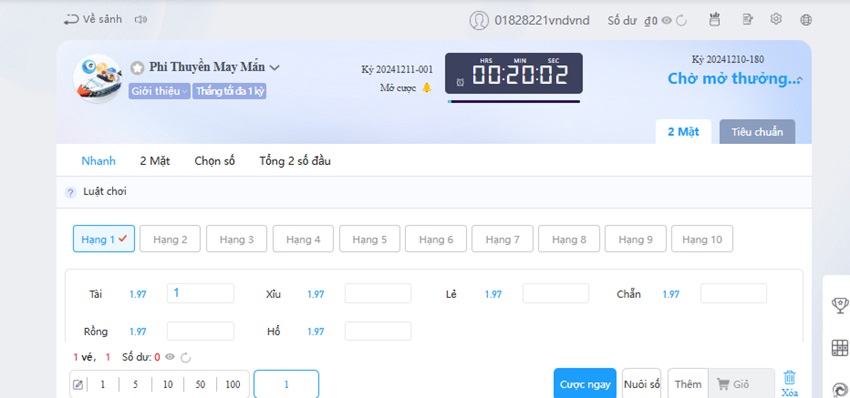Select the 1 chip amount

pos(103,384)
